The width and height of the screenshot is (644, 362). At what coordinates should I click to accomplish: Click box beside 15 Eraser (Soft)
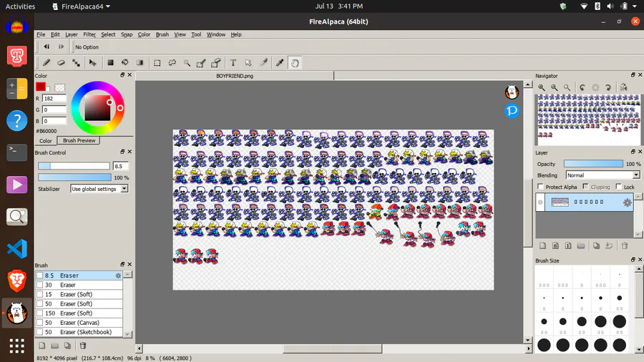point(40,294)
